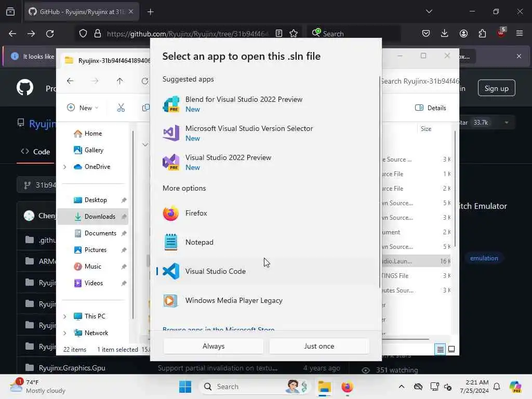
Task: Open File Explorer from taskbar
Action: 324,387
